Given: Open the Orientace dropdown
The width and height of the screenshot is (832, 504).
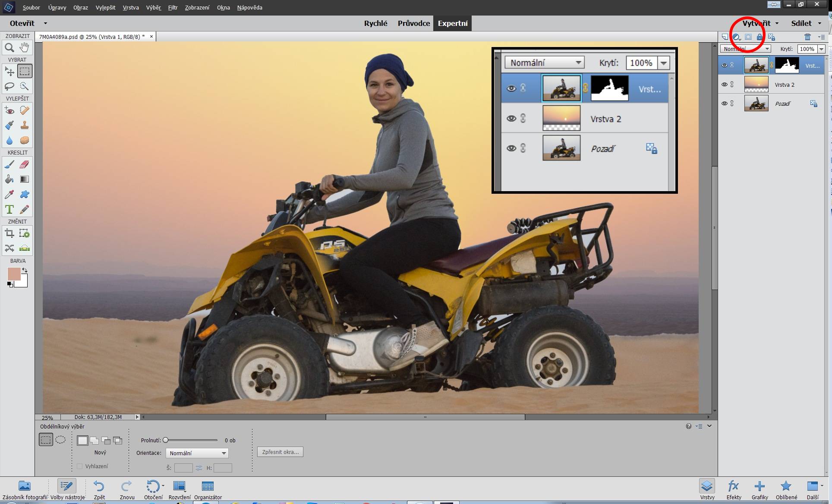Looking at the screenshot, I should pyautogui.click(x=197, y=453).
